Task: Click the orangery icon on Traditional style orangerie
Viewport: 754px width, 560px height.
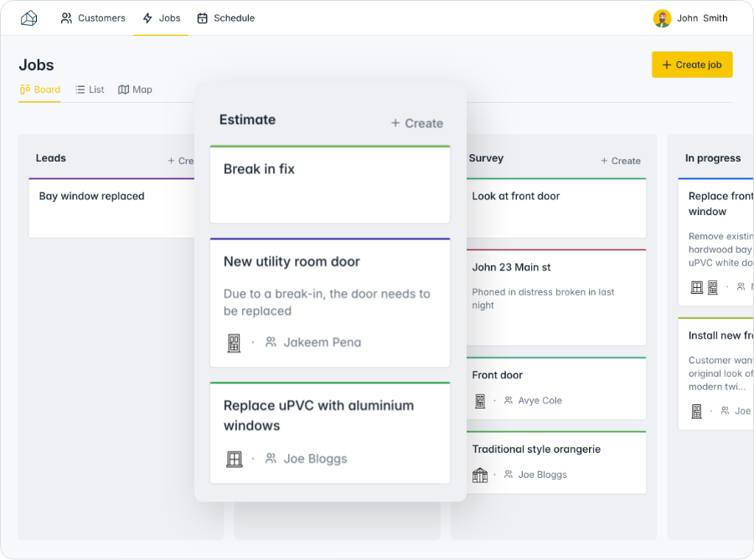Action: [x=479, y=475]
